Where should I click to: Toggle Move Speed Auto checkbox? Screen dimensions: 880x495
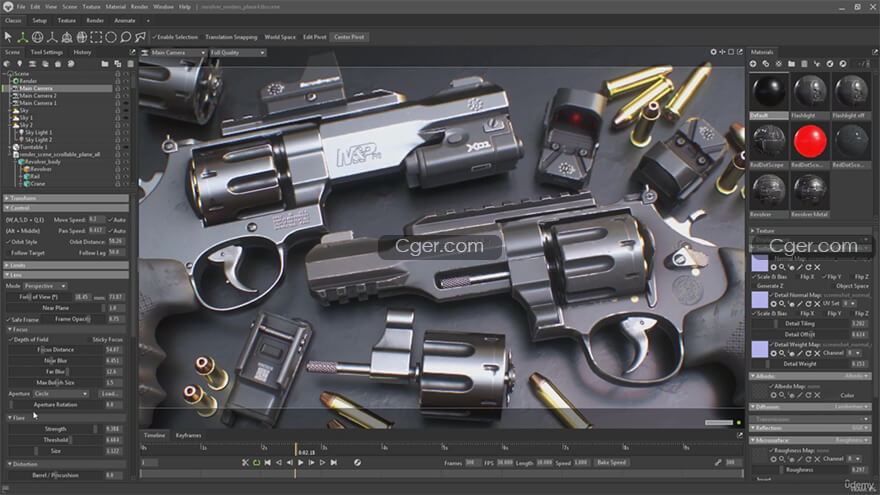coord(110,220)
